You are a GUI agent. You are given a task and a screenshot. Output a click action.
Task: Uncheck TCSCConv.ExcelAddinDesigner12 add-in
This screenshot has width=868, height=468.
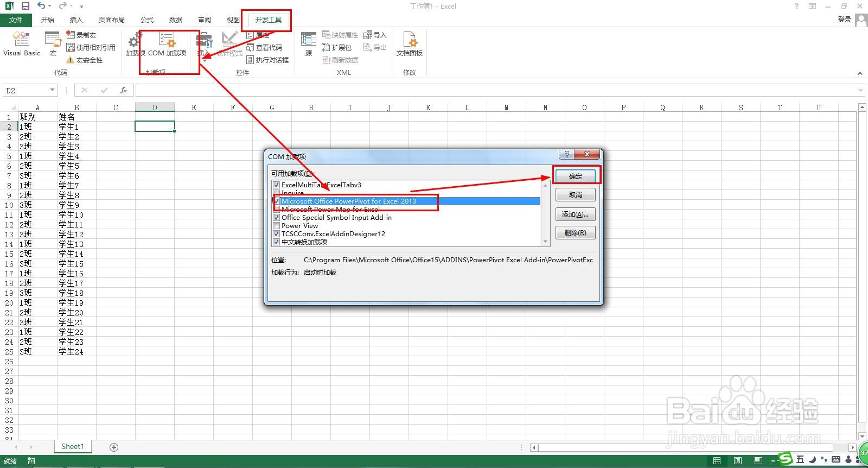point(277,234)
